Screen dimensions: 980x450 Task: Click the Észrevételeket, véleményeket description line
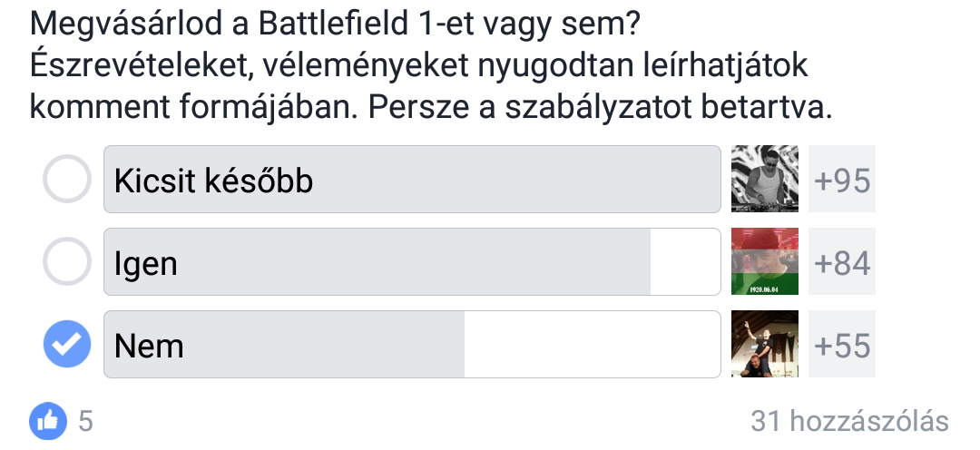pos(418,65)
